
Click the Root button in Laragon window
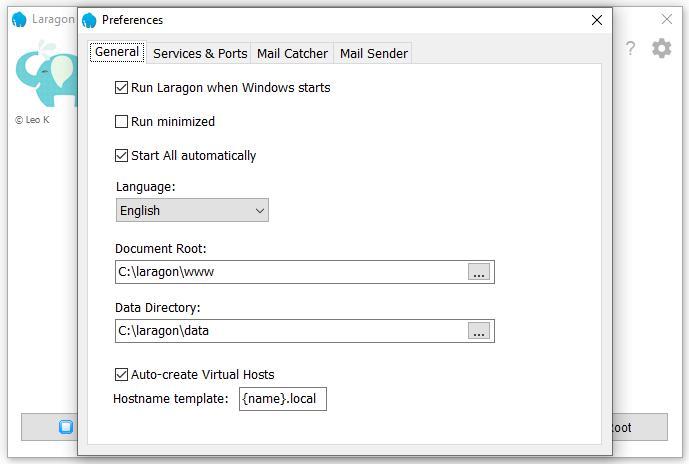640,427
